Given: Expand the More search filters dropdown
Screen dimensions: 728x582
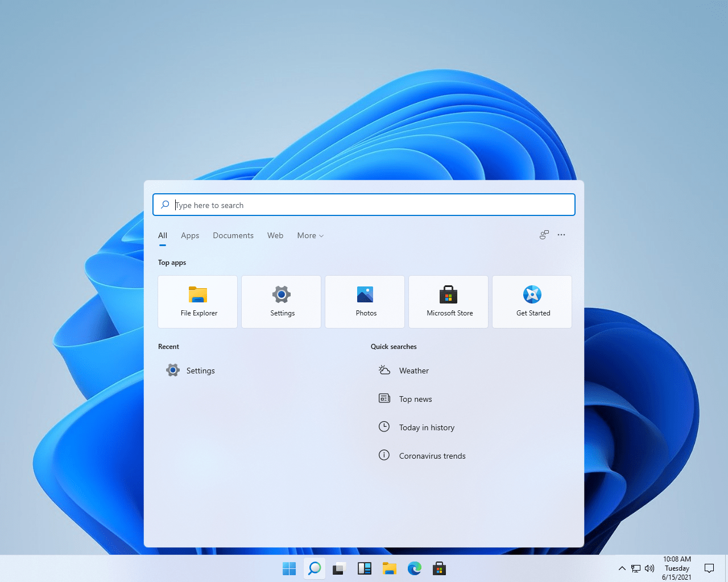Looking at the screenshot, I should click(x=310, y=235).
